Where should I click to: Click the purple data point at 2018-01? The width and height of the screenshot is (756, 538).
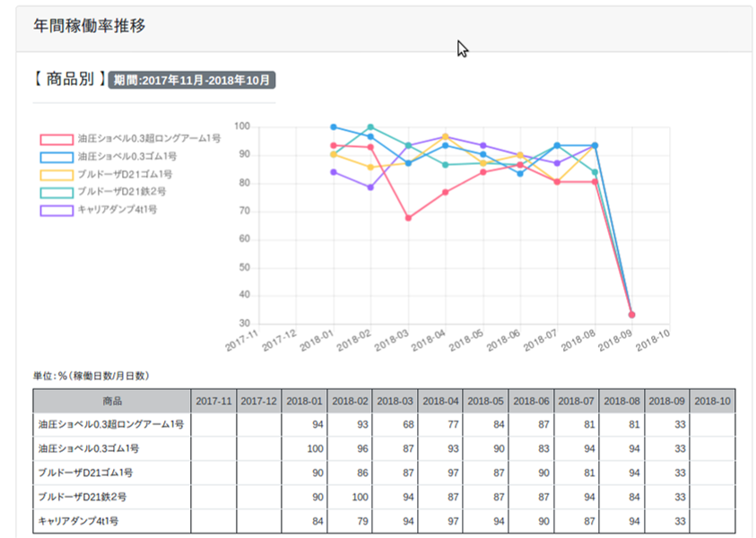coord(334,172)
